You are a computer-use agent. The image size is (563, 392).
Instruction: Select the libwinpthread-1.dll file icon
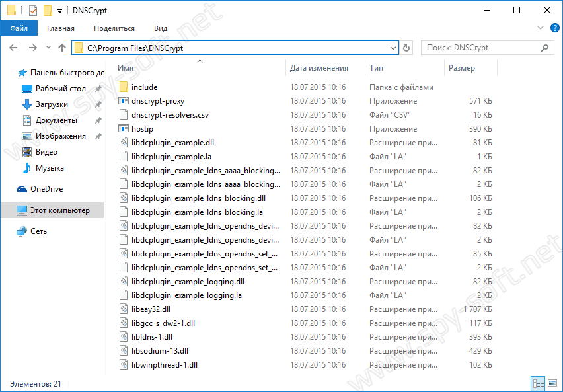(124, 365)
